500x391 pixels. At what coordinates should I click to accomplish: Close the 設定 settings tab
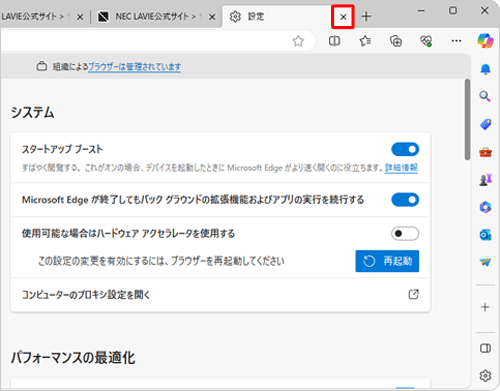[x=343, y=17]
